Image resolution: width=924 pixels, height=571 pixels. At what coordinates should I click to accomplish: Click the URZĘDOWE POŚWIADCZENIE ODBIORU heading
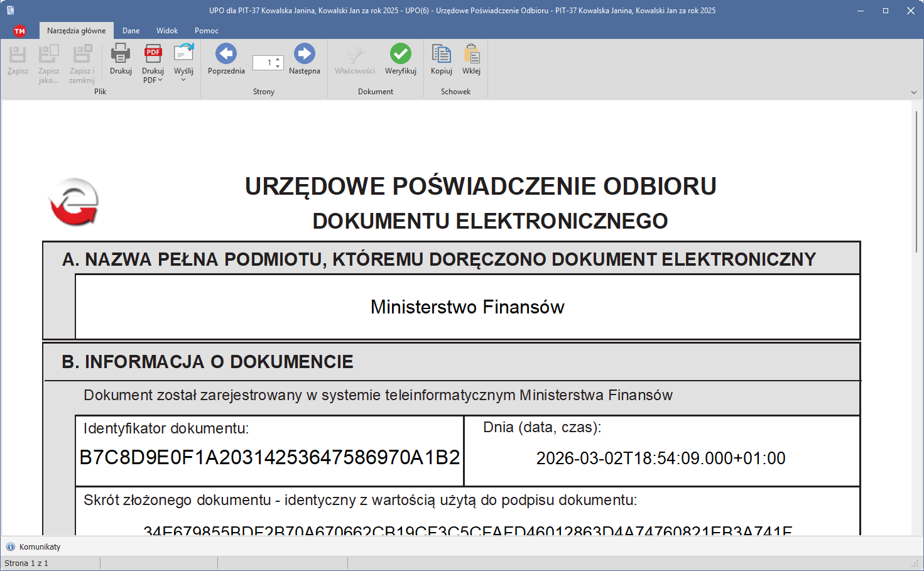(481, 186)
